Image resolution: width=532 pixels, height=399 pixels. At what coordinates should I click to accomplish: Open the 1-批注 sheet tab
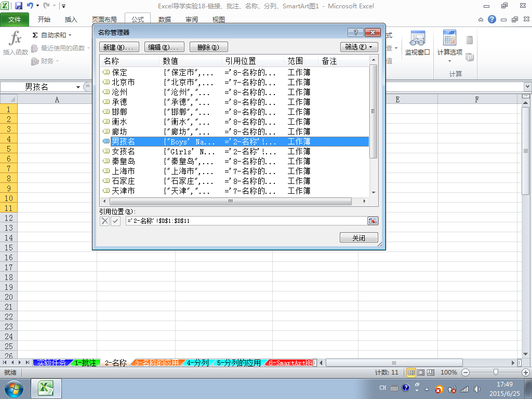(x=85, y=363)
